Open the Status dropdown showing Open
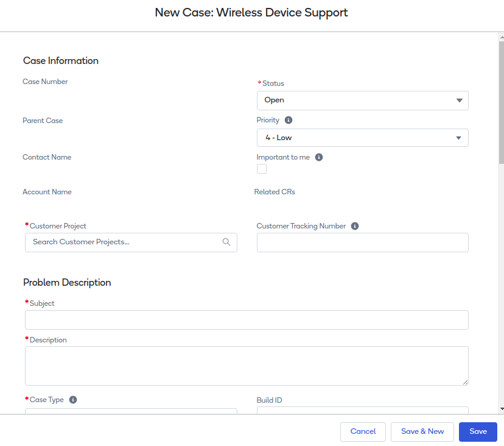 coord(362,101)
